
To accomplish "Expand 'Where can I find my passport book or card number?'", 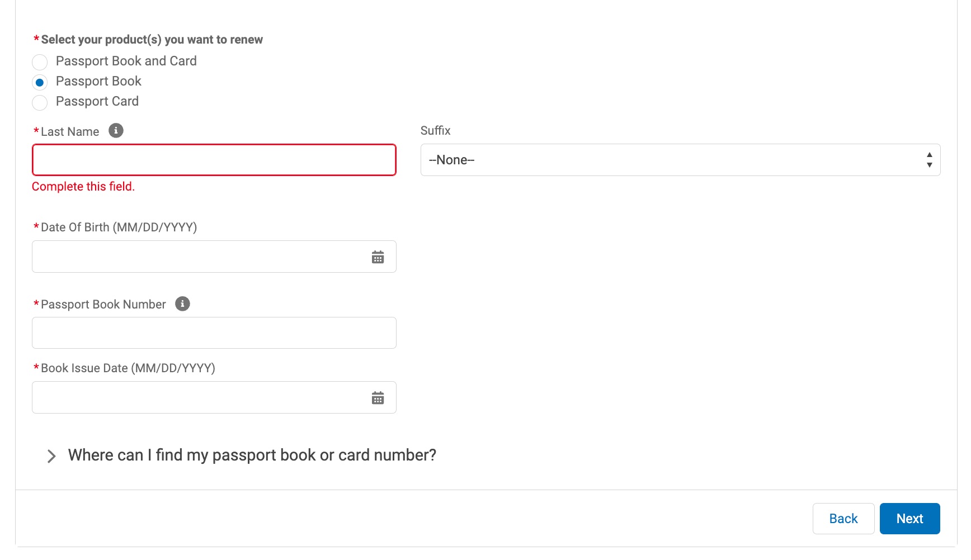I will [x=252, y=455].
